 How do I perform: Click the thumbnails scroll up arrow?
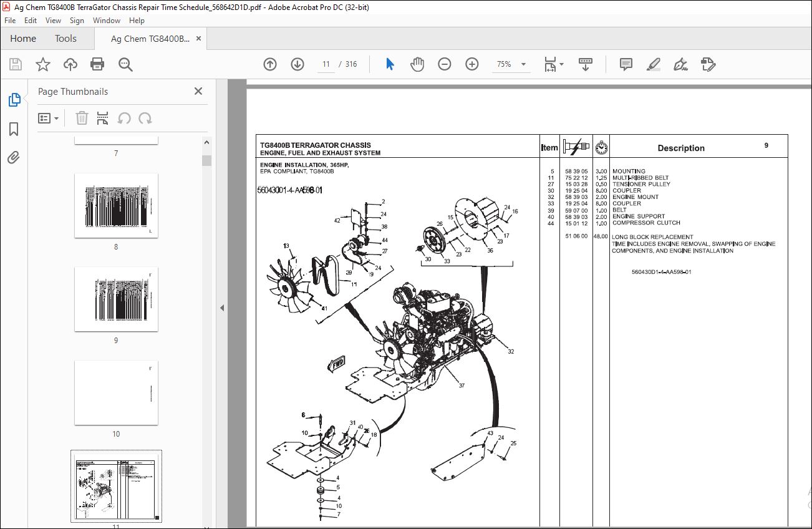click(x=206, y=143)
